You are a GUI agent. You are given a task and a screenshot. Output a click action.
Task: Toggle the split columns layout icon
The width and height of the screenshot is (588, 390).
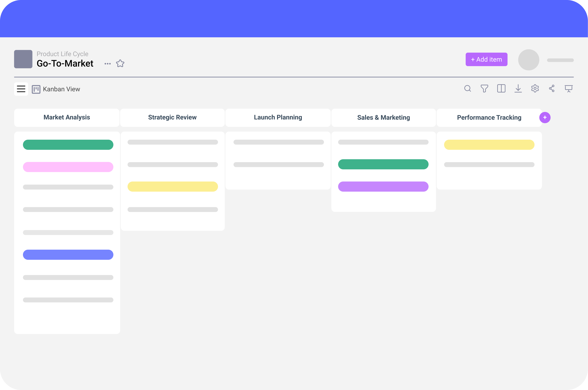click(501, 89)
